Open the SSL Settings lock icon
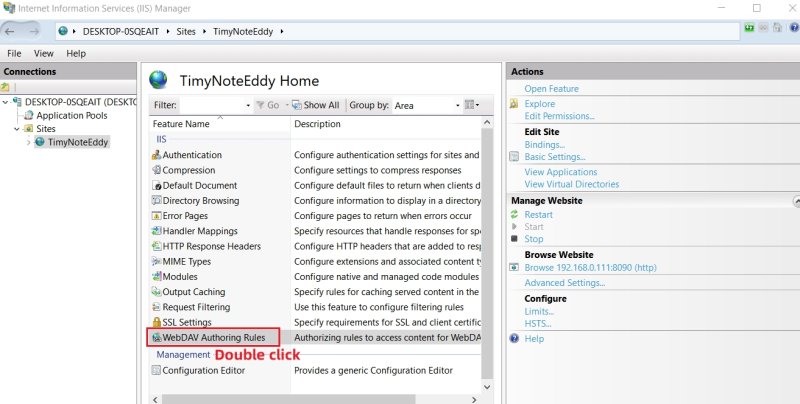800x404 pixels. click(x=156, y=323)
